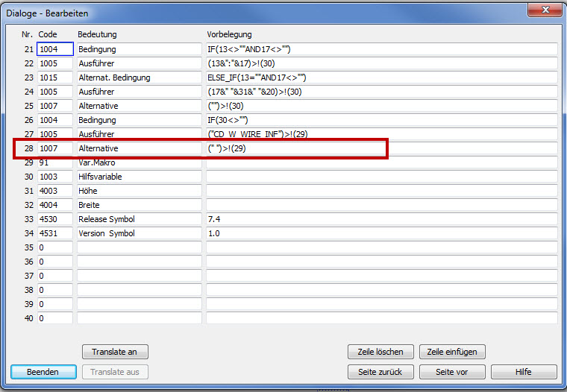Click row number 40 label
Image resolution: width=567 pixels, height=392 pixels.
point(29,318)
